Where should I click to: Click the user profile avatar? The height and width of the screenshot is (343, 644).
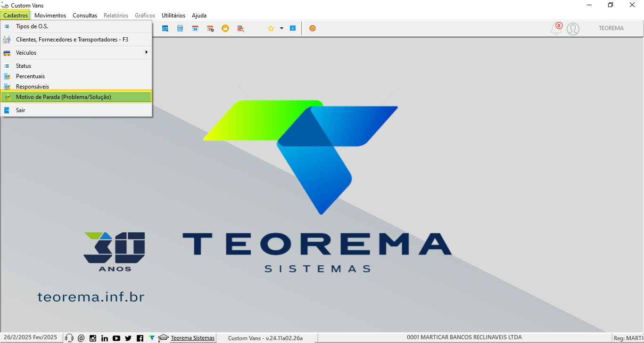[573, 29]
